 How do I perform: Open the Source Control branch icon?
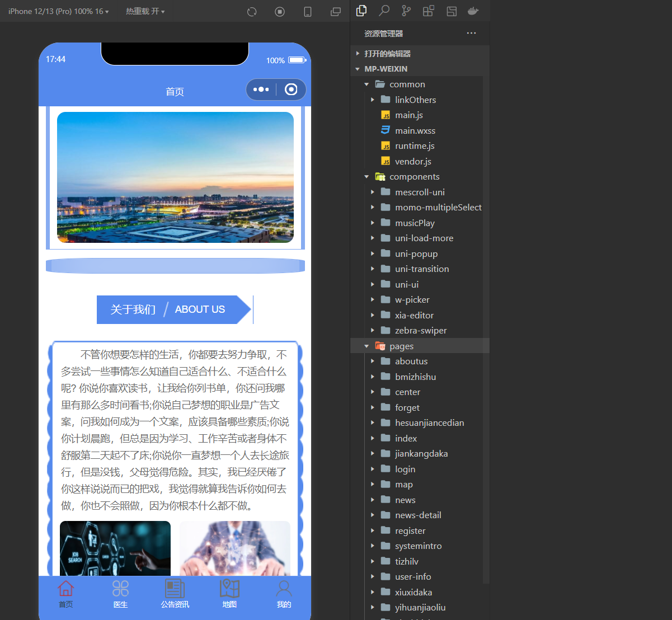(406, 11)
